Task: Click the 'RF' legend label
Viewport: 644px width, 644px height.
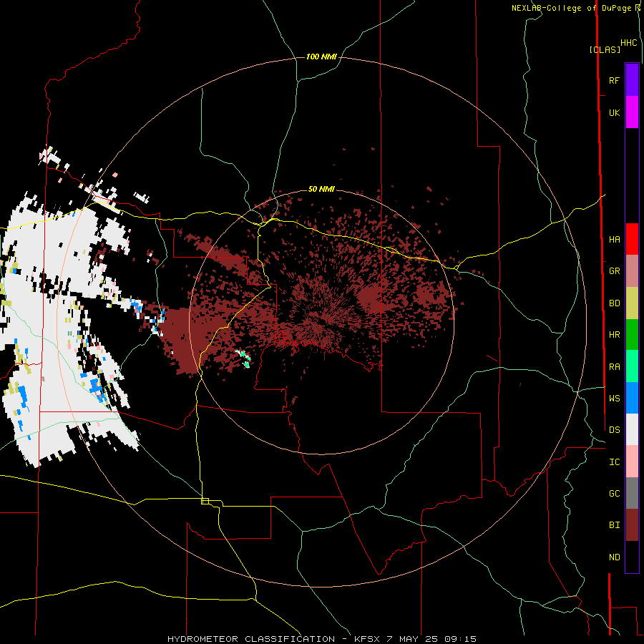Action: (x=614, y=81)
